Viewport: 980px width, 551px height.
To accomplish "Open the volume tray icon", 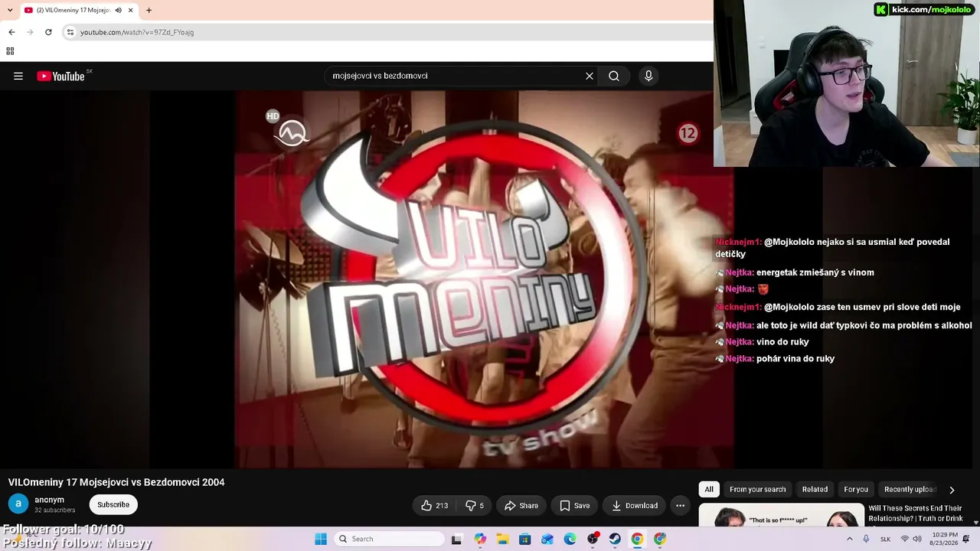I will click(x=917, y=539).
